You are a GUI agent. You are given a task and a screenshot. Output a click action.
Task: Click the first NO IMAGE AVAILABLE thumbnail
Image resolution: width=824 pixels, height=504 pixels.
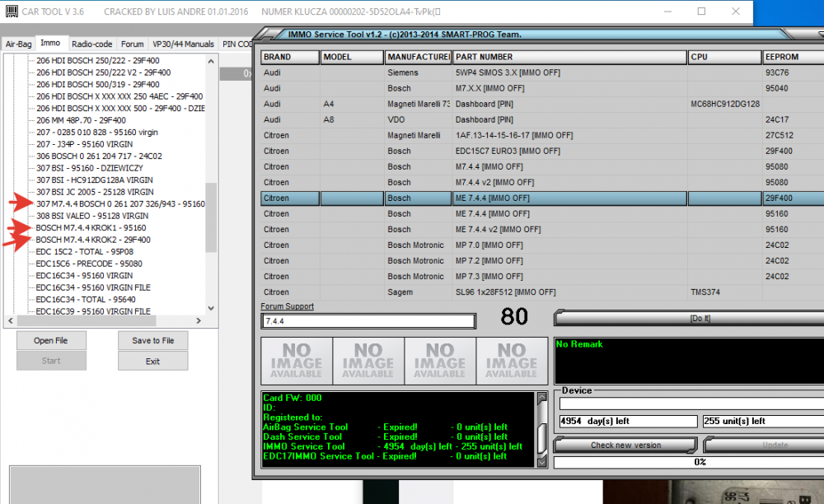(x=297, y=361)
